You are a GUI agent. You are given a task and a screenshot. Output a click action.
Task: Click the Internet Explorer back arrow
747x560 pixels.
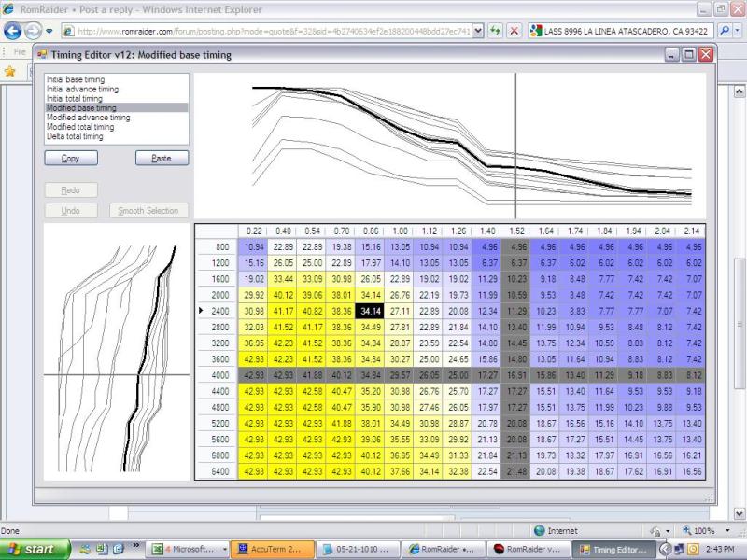click(13, 30)
